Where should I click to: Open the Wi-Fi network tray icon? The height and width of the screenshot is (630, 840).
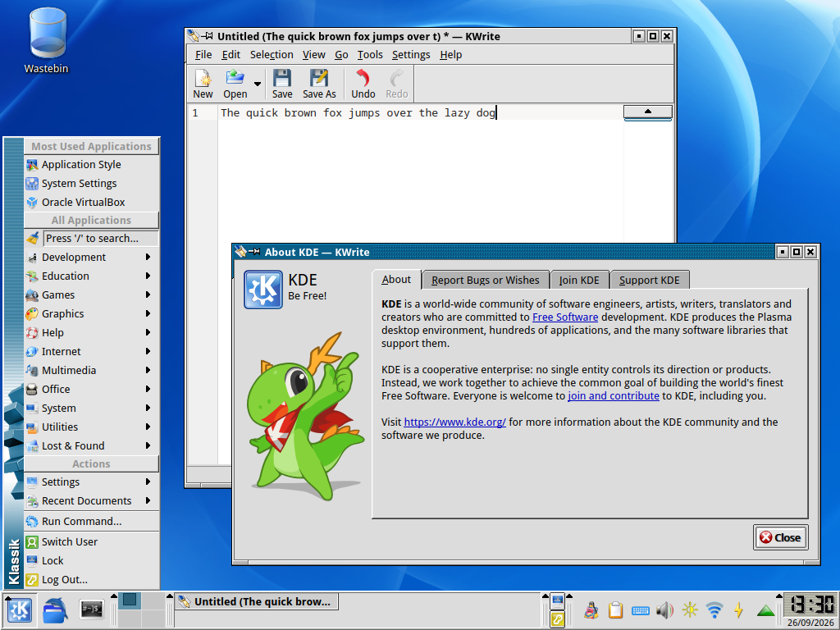(714, 609)
